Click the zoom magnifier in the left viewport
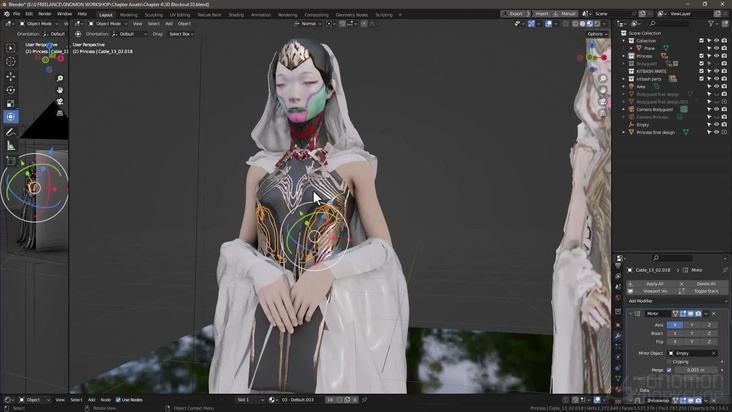The image size is (732, 412). pos(60,78)
